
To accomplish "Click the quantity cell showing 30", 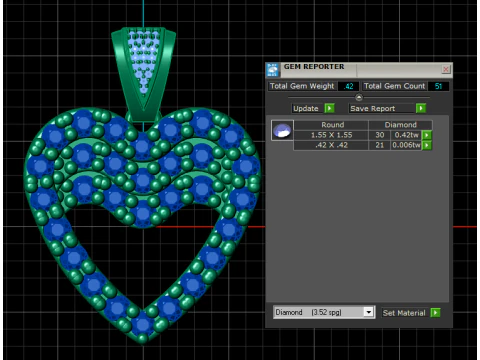I will (379, 135).
